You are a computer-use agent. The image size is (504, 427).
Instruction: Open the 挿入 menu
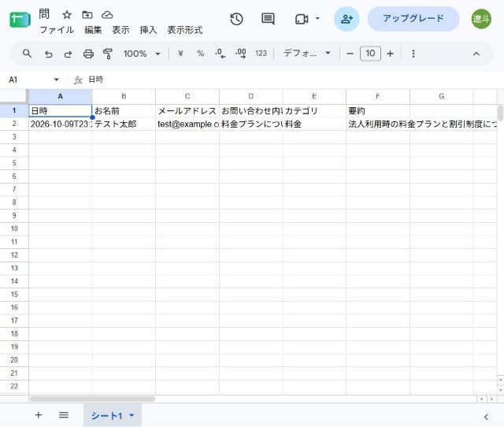(x=148, y=30)
